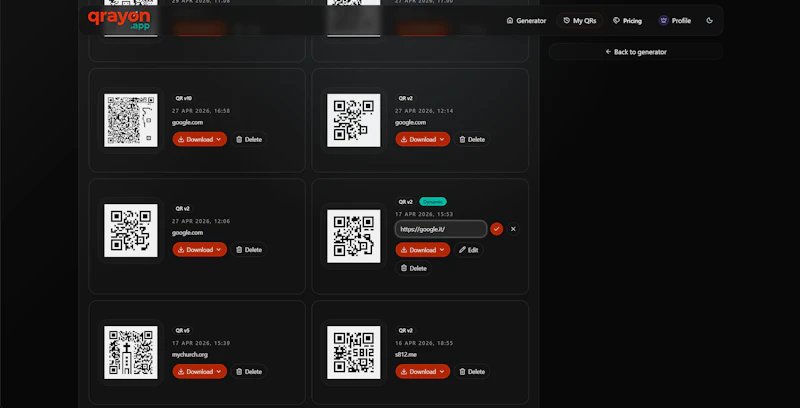This screenshot has width=800, height=408.
Task: Delete the QR created at 12:06
Action: tap(248, 249)
